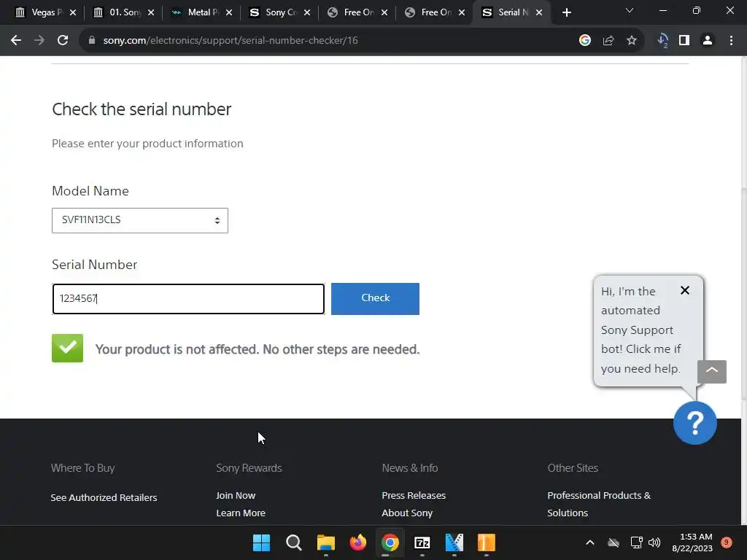Viewport: 747px width, 560px height.
Task: Open See Authorized Retailers link
Action: (104, 497)
